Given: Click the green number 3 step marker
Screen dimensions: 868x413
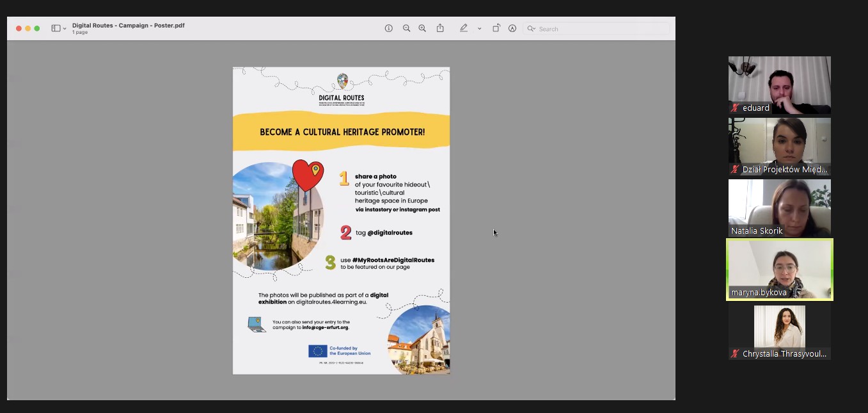Looking at the screenshot, I should 330,263.
